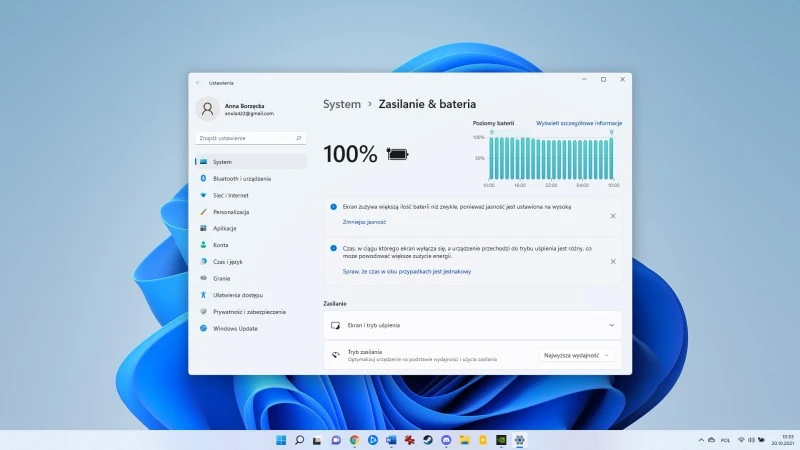
Task: Open Ułatwienia dostępu settings
Action: coord(251,295)
